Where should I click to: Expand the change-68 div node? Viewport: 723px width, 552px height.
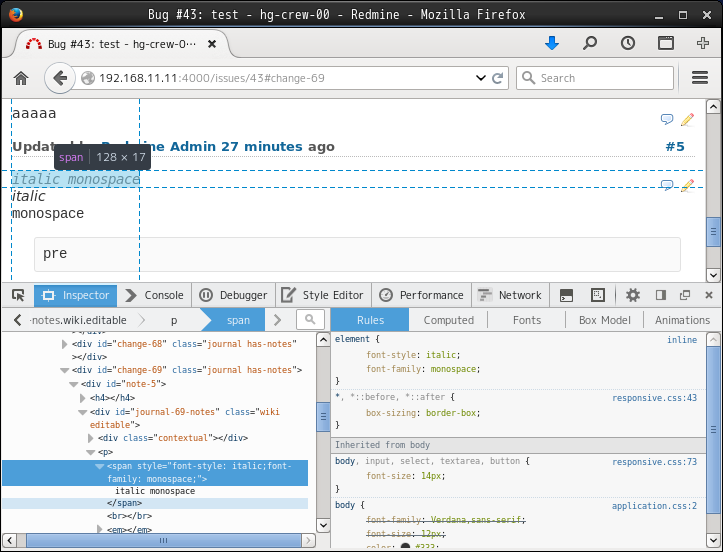coord(65,344)
